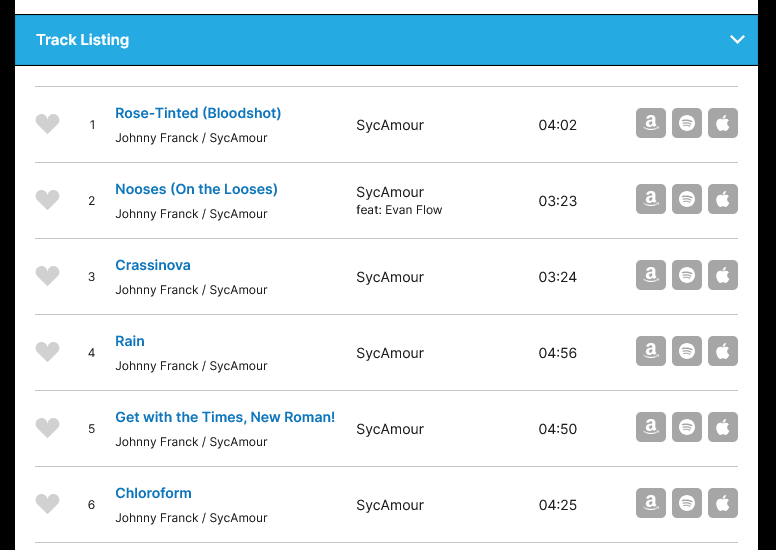Click the Track Listing header title

tap(82, 40)
